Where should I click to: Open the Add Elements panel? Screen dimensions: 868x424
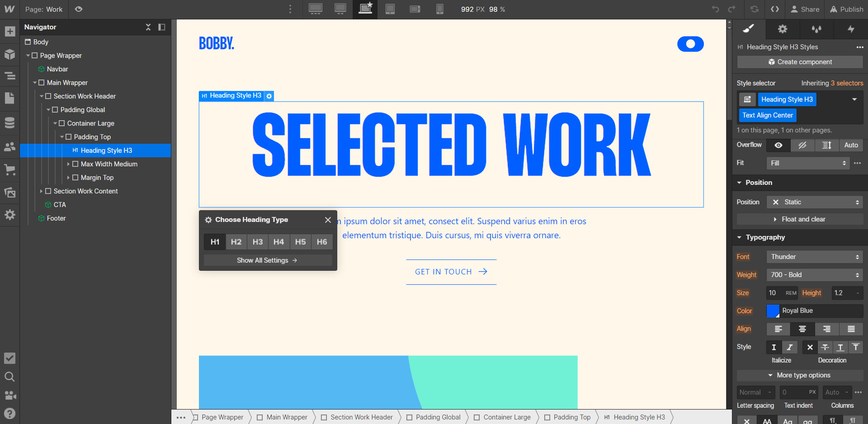coord(10,31)
